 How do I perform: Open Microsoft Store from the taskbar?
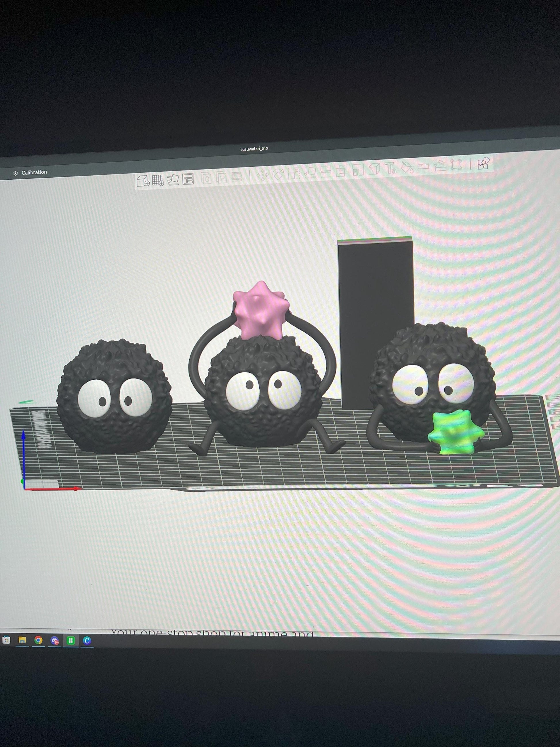tap(6, 640)
